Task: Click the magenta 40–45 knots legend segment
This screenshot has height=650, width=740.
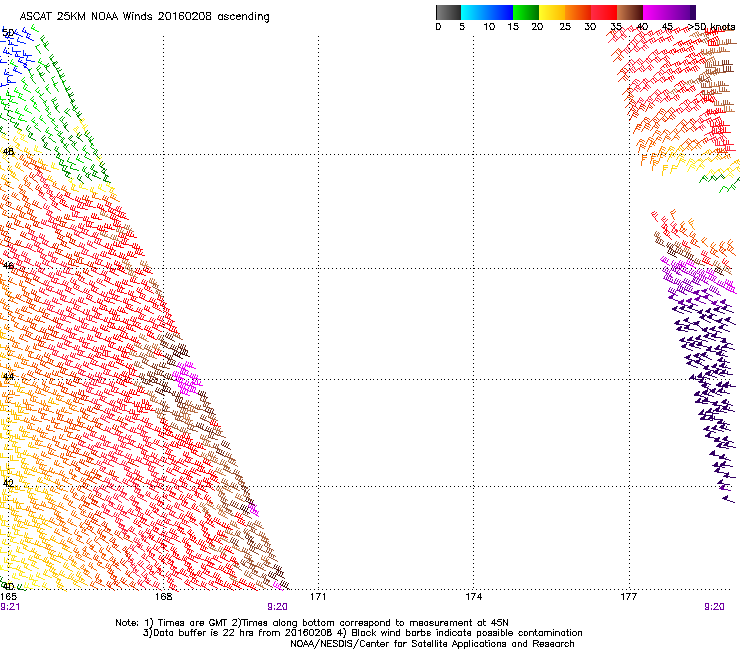Action: (x=656, y=12)
